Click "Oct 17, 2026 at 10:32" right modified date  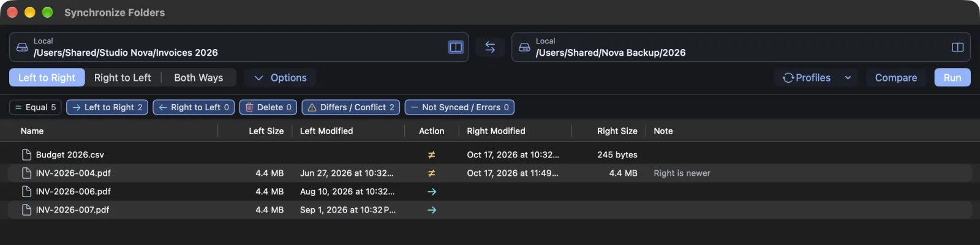[x=513, y=155]
